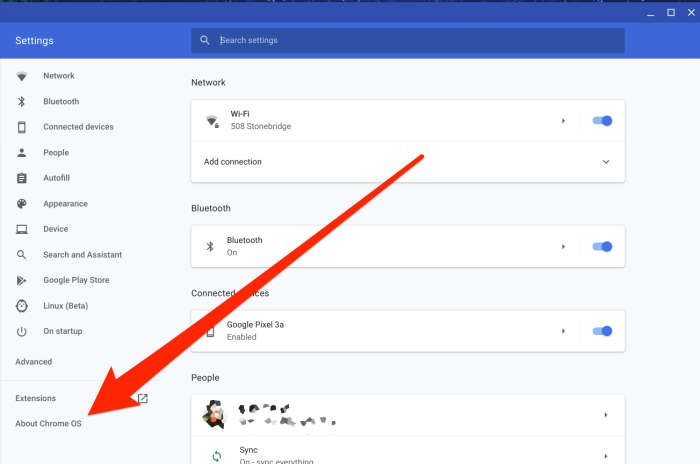Click the Wi-Fi signal icon in Network card

tap(212, 121)
